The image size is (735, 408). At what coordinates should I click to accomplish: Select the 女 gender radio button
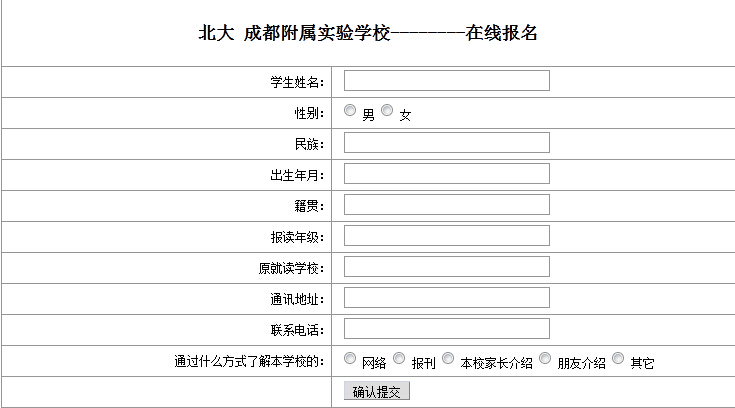[387, 111]
